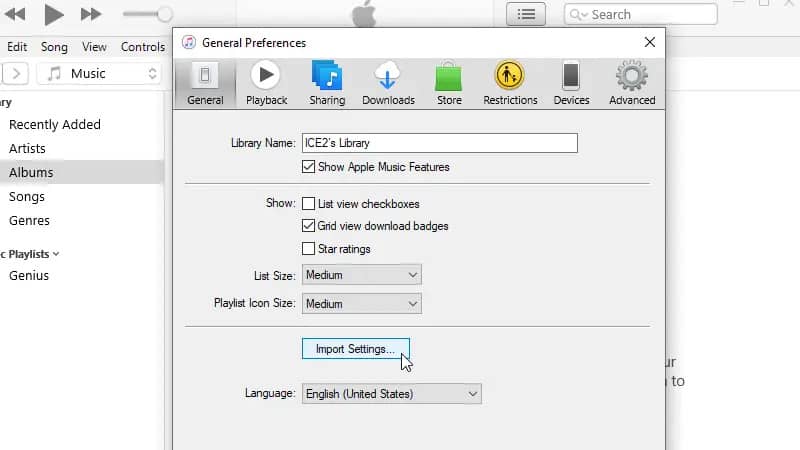Open the Controls menu
800x450 pixels.
click(x=143, y=47)
